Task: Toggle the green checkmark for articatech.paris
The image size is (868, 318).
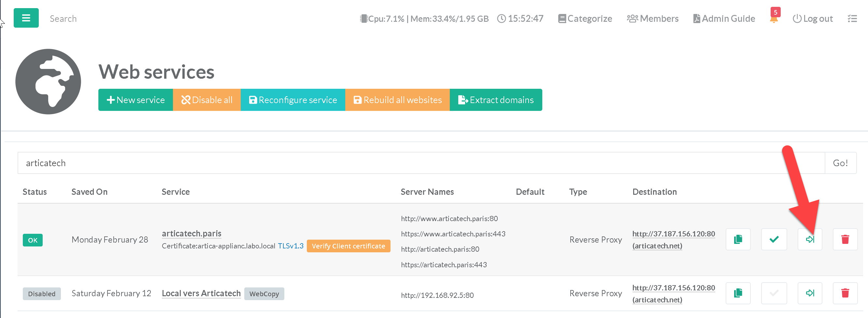Action: [x=774, y=240]
